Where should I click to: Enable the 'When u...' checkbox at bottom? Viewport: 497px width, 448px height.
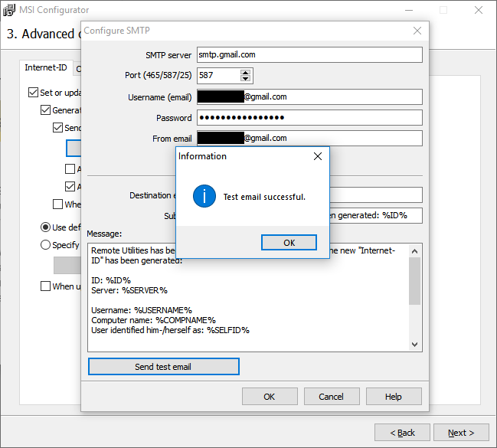46,286
